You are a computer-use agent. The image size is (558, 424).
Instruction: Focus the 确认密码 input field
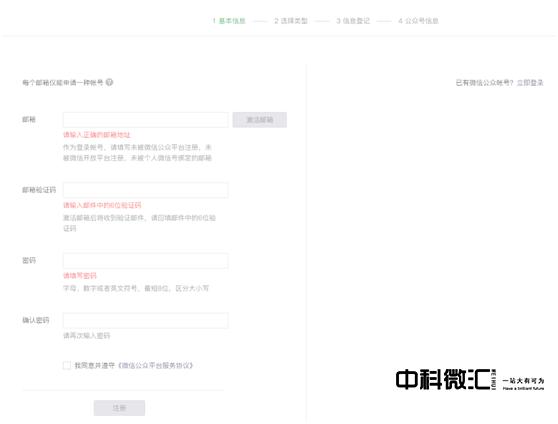(146, 320)
